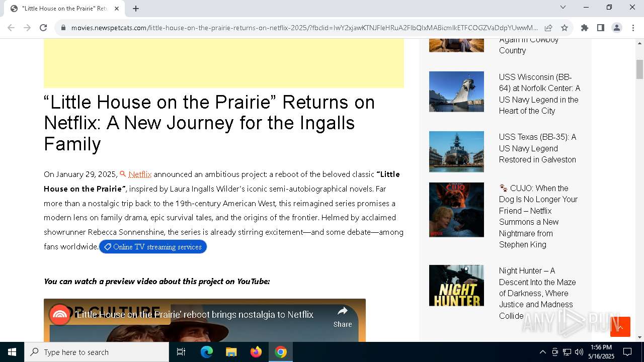
Task: Open the notification center icon
Action: 627,352
